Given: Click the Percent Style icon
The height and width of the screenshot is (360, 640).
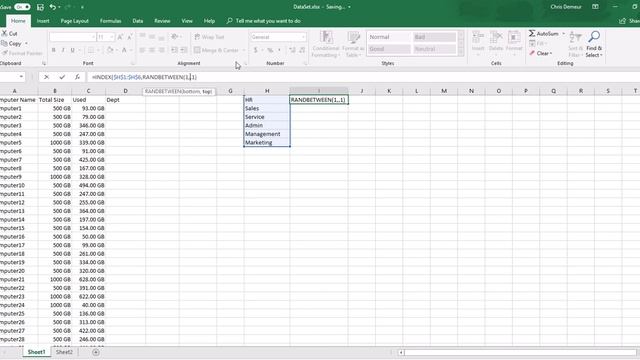Looking at the screenshot, I should pos(270,50).
